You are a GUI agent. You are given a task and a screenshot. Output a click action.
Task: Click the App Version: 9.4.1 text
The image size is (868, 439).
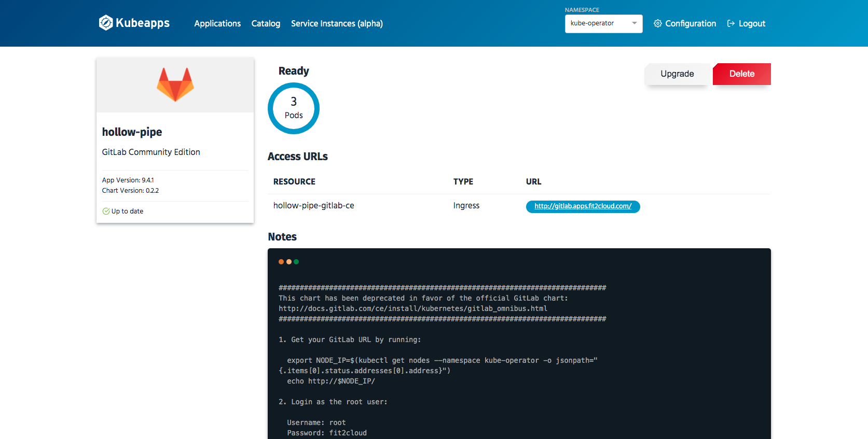pyautogui.click(x=128, y=180)
